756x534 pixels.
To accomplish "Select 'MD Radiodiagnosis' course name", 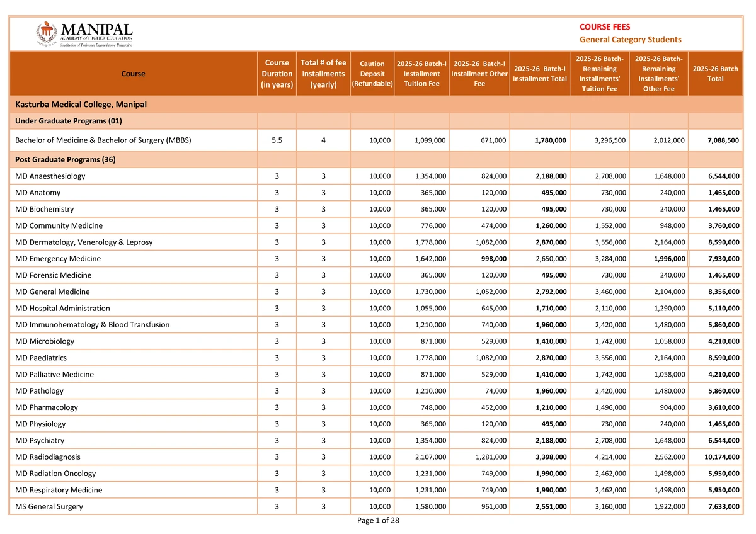I will coord(48,457).
